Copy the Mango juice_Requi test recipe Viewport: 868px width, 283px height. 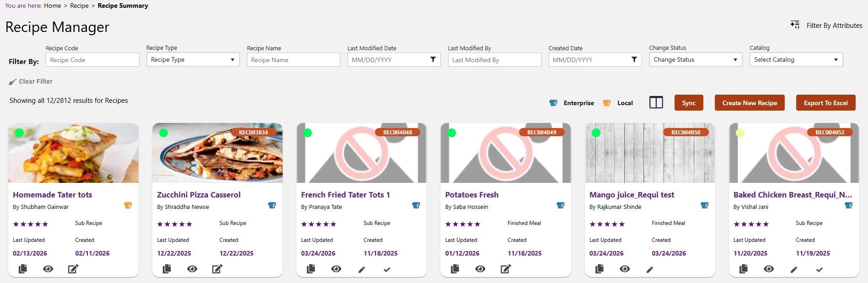click(x=600, y=269)
